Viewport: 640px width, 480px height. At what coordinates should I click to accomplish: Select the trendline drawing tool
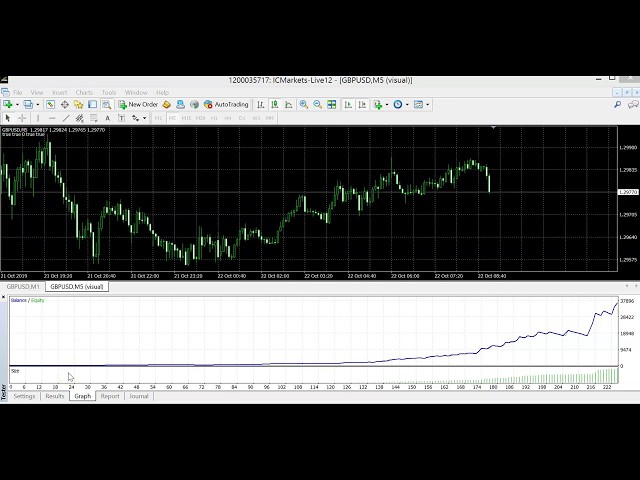pos(66,118)
